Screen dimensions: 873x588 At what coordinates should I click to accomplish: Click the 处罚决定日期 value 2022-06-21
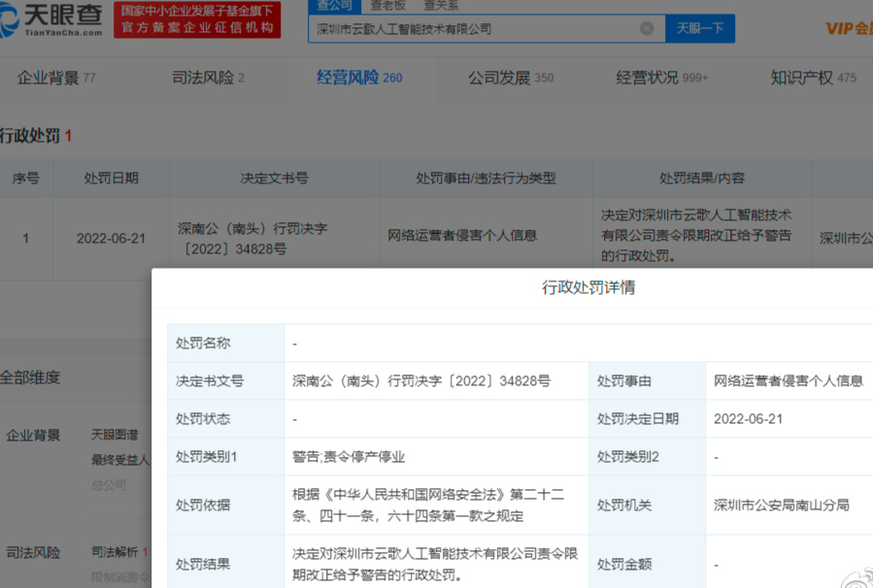click(x=749, y=419)
